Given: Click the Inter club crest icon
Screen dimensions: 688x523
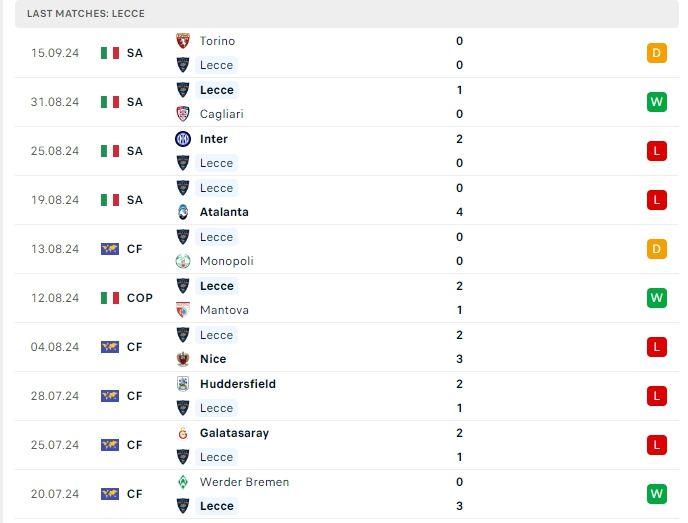Looking at the screenshot, I should pyautogui.click(x=183, y=139).
